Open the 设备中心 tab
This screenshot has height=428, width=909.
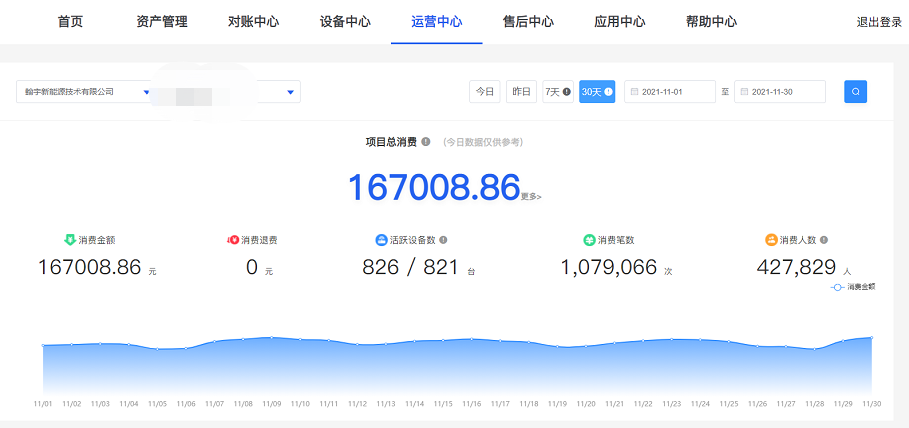tap(345, 21)
